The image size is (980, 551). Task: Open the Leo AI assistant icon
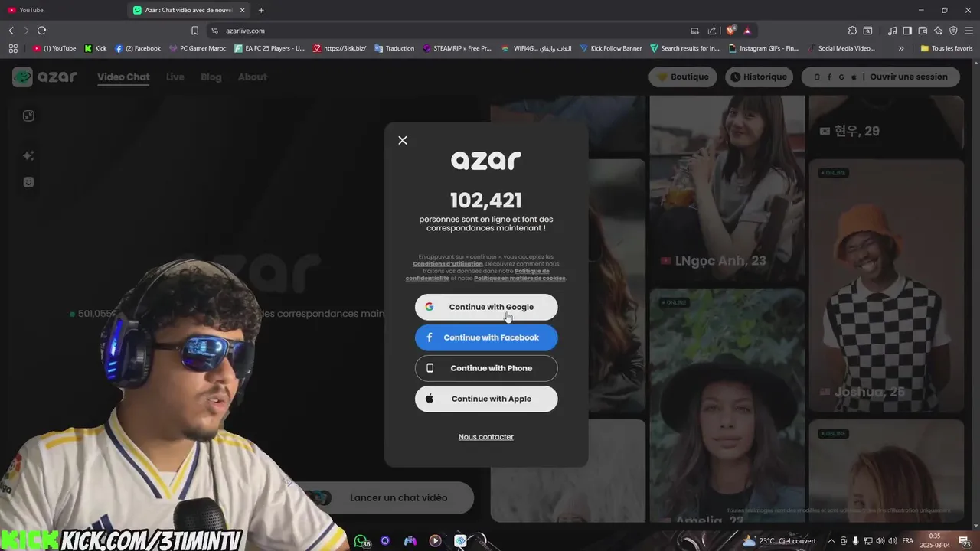(x=938, y=31)
